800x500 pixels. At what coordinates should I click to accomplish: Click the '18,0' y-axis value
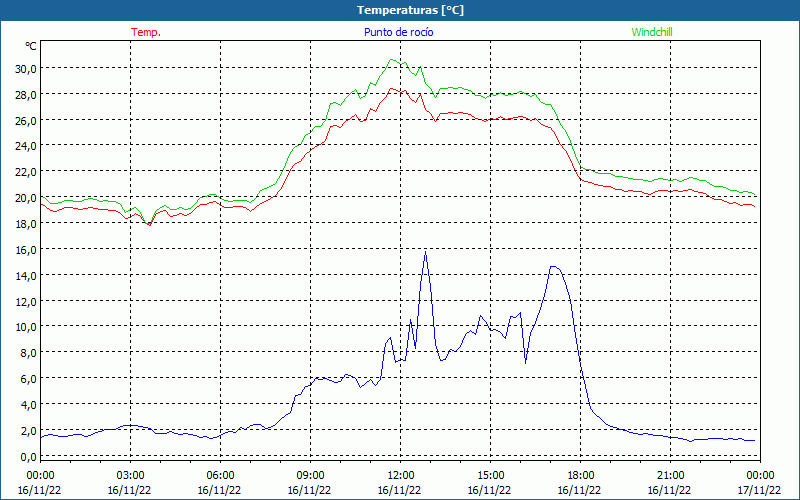(x=25, y=224)
